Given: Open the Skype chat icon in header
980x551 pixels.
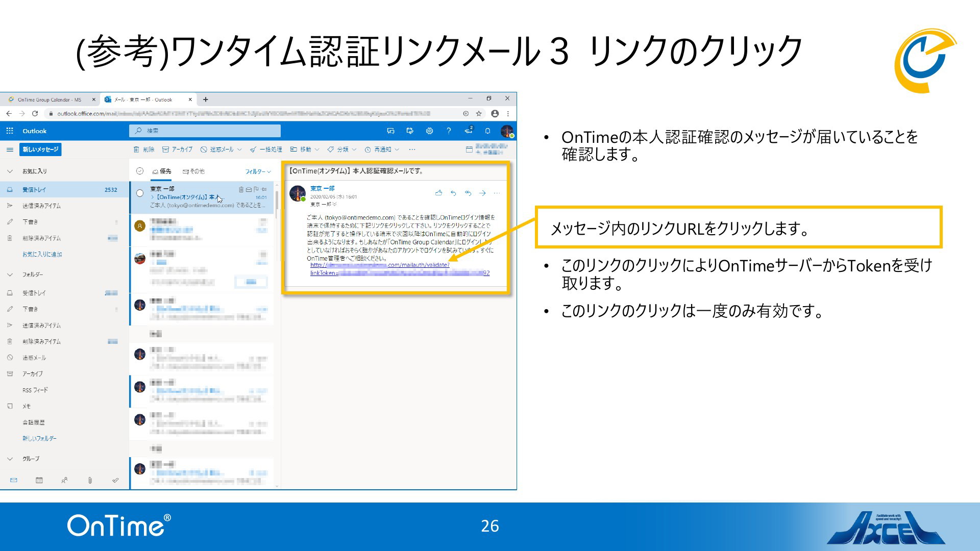Looking at the screenshot, I should [x=391, y=131].
